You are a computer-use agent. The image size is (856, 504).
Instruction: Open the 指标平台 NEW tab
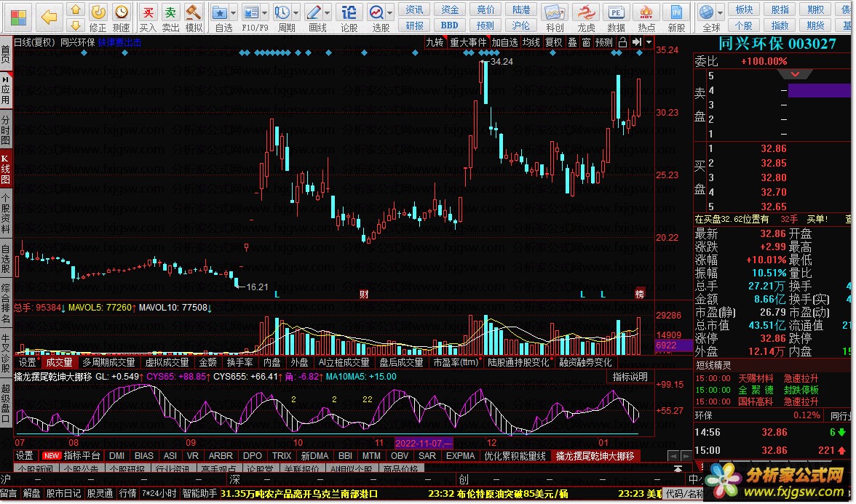point(72,456)
